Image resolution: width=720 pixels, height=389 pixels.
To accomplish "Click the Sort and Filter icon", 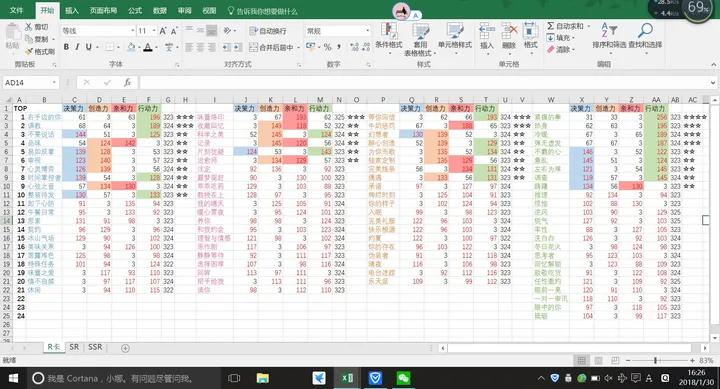I will pos(608,30).
